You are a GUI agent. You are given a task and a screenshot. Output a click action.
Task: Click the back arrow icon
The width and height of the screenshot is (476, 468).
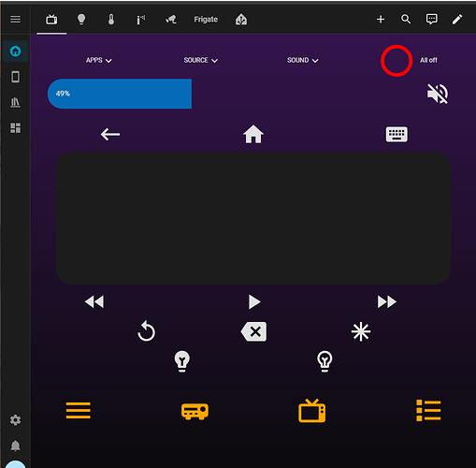pyautogui.click(x=110, y=135)
